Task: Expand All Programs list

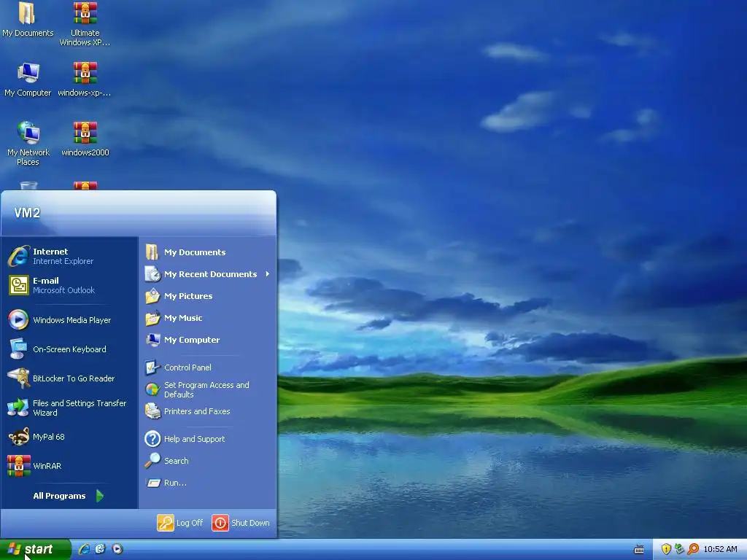Action: point(69,496)
